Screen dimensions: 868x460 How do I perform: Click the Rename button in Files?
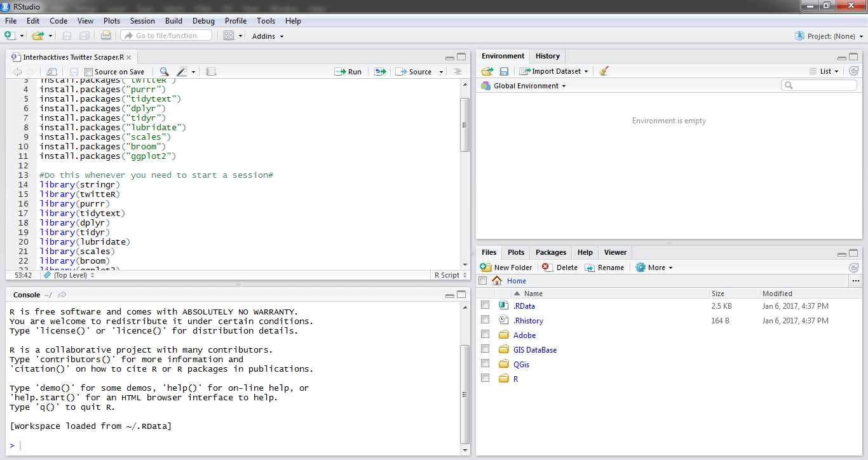[x=604, y=267]
